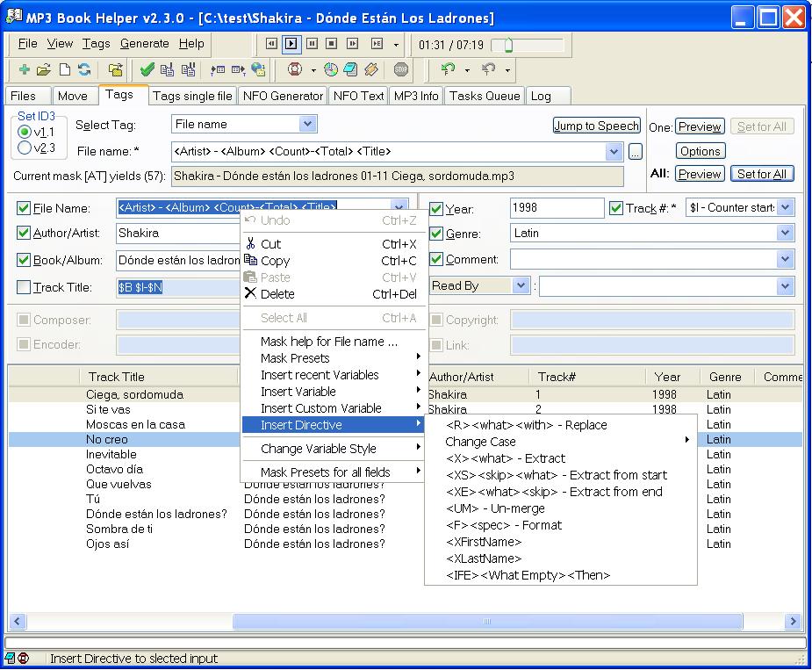Switch to the MP3 Info tab
812x670 pixels.
click(x=416, y=96)
